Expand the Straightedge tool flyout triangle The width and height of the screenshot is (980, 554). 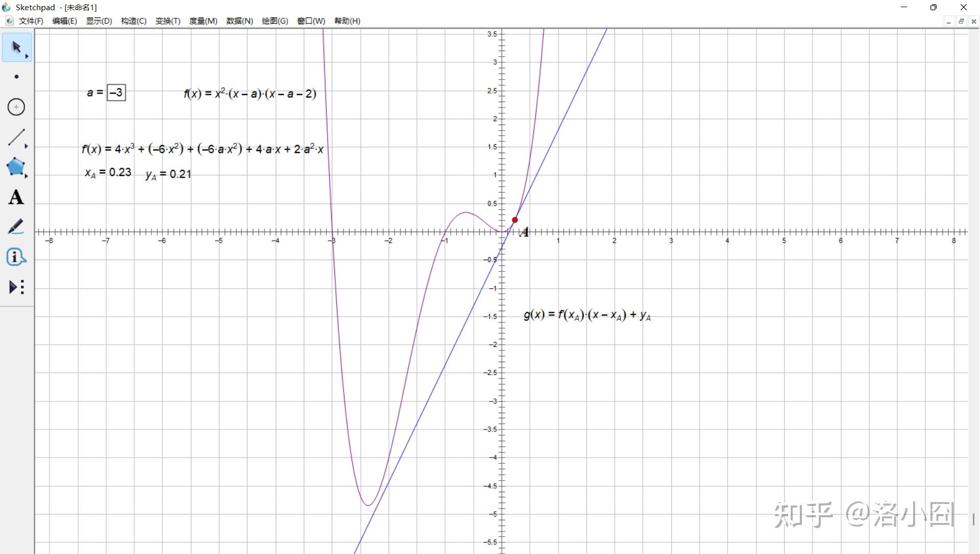pyautogui.click(x=27, y=146)
